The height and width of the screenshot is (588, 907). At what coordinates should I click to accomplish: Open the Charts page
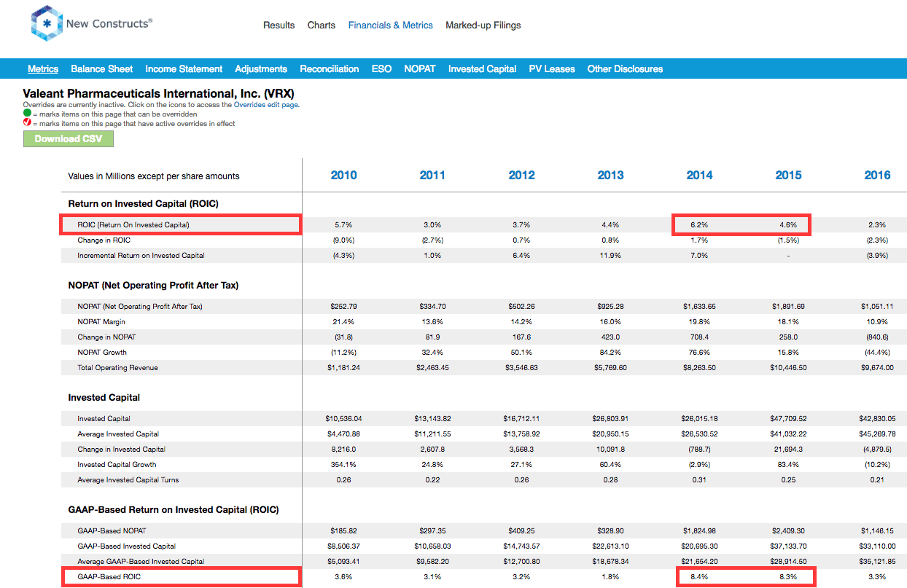322,25
